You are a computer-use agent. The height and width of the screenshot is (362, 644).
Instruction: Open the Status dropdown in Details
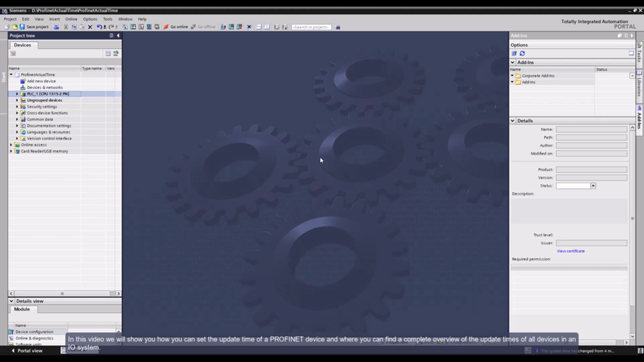click(x=593, y=186)
